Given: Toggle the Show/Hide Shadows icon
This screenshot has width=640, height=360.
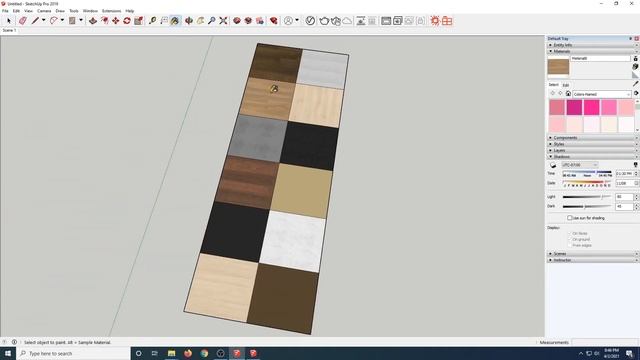Looking at the screenshot, I should (553, 165).
